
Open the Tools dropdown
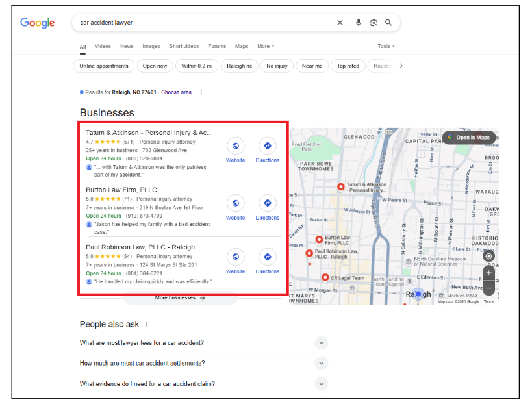point(386,47)
